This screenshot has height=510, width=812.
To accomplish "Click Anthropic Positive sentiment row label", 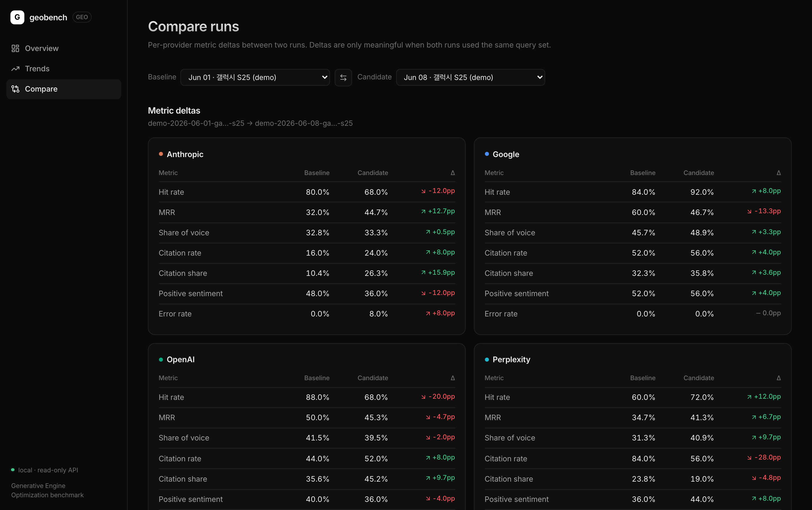I will click(191, 294).
